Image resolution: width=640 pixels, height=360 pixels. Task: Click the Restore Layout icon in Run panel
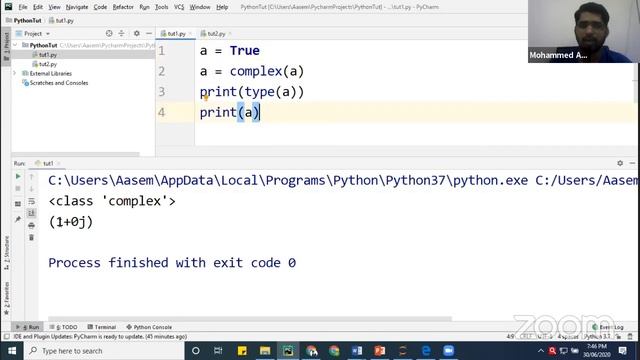coord(18,204)
